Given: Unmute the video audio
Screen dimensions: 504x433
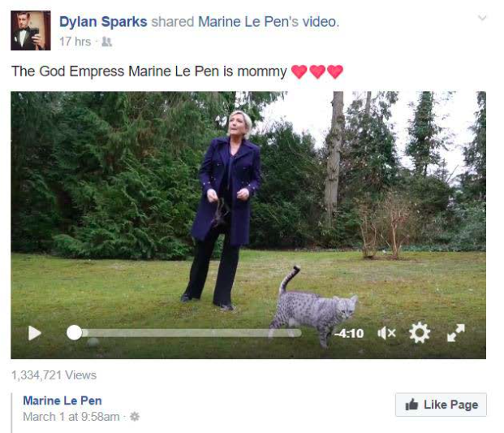Looking at the screenshot, I should pyautogui.click(x=386, y=333).
